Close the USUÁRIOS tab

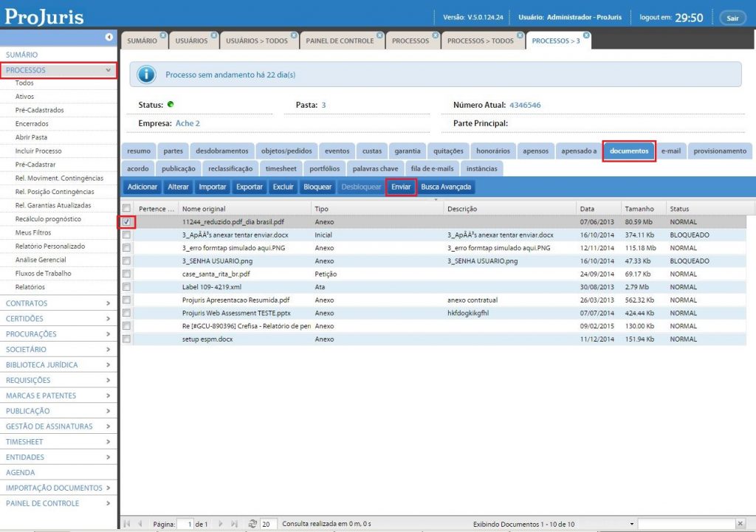click(214, 35)
